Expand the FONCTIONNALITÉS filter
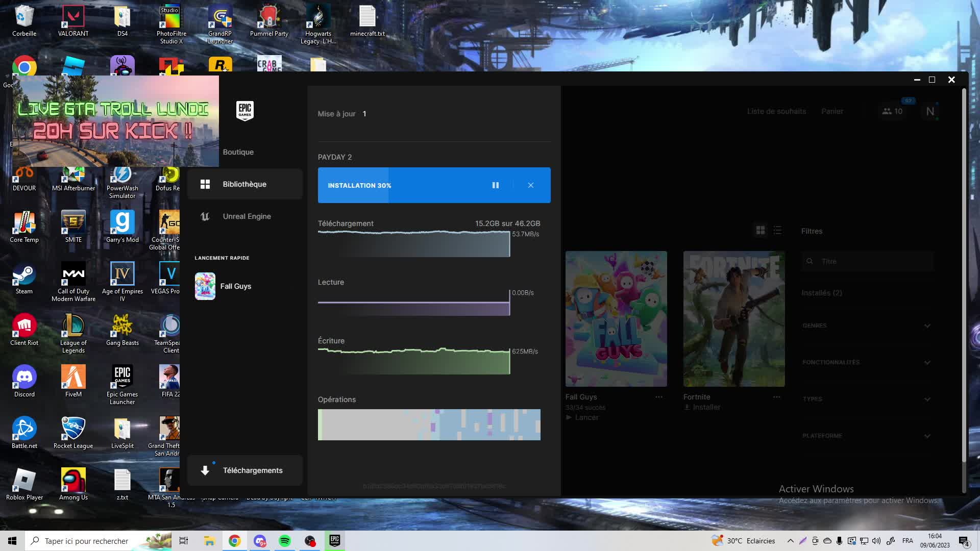 point(866,362)
